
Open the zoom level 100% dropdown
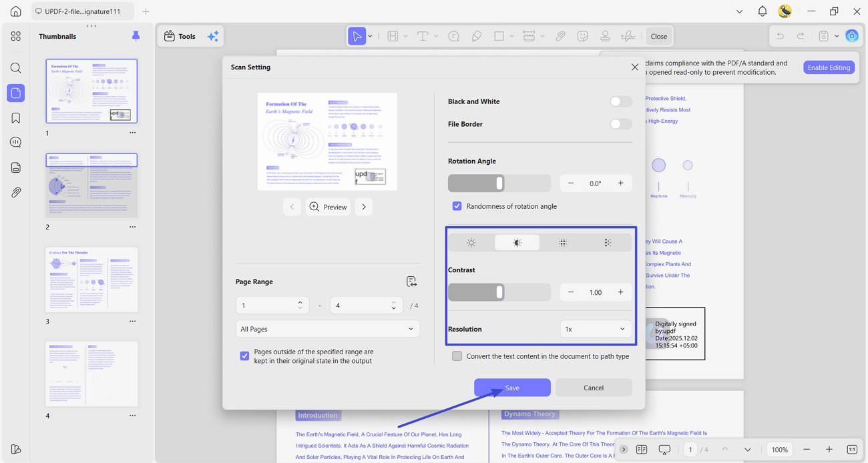[780, 450]
